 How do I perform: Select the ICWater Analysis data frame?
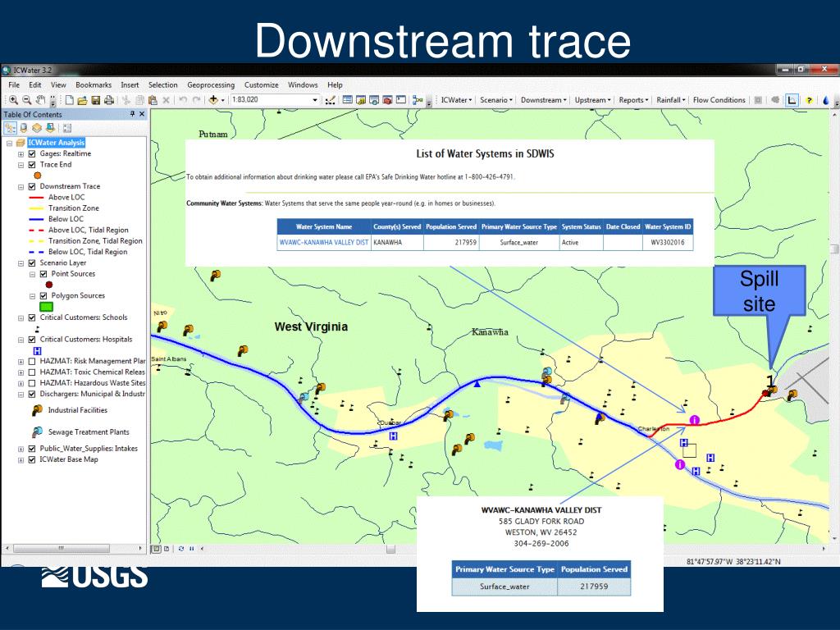tap(57, 143)
